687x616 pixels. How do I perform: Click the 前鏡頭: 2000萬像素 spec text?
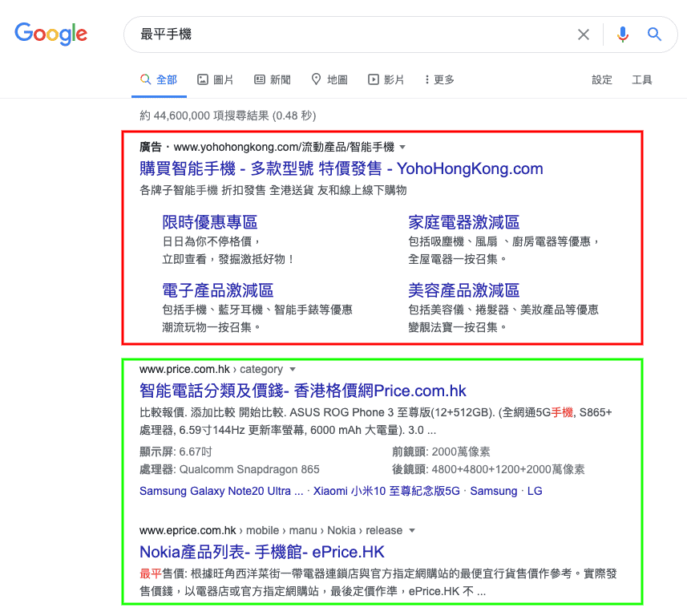(441, 452)
